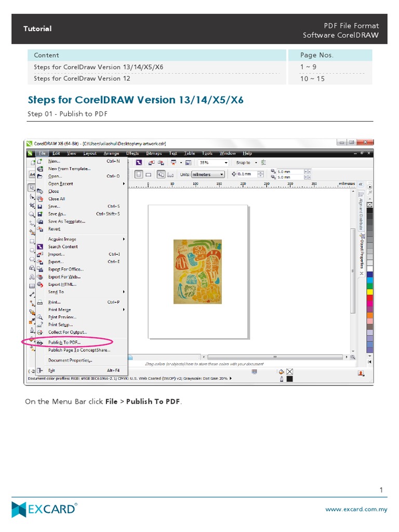Click the Object Properties docker icon

coord(362,236)
